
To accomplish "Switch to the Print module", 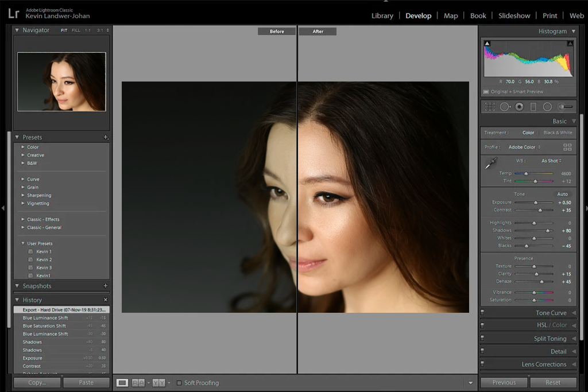I will [550, 15].
